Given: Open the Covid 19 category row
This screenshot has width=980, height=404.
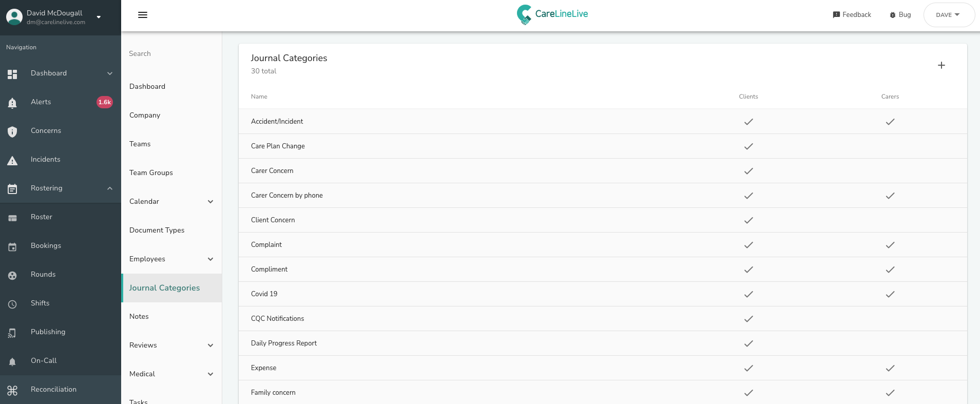Looking at the screenshot, I should click(603, 294).
